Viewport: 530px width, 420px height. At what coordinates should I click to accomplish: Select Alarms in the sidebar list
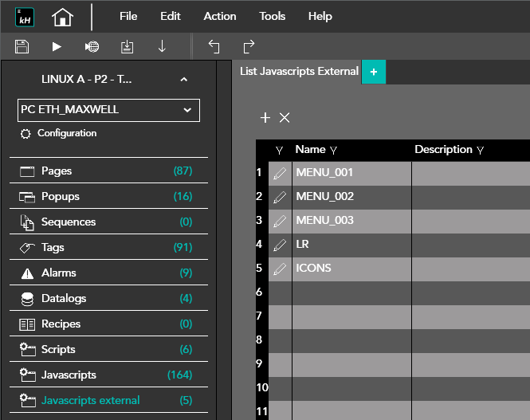(59, 273)
